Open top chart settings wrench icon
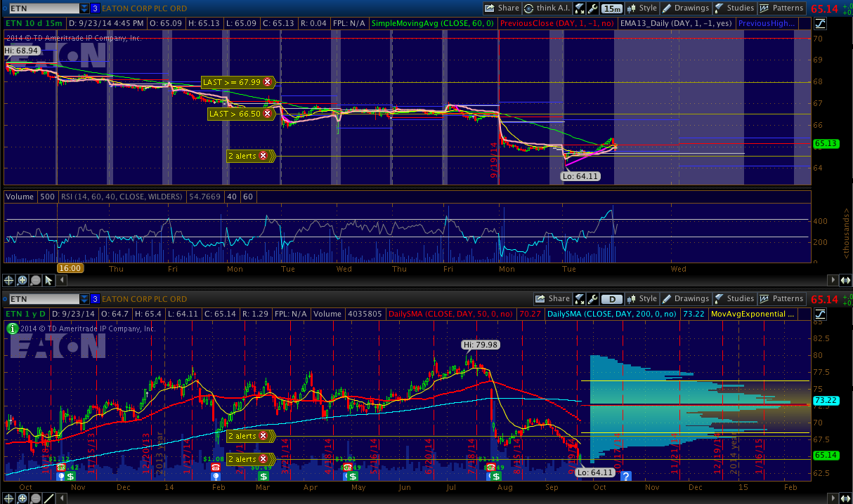This screenshot has height=504, width=853. (x=594, y=8)
